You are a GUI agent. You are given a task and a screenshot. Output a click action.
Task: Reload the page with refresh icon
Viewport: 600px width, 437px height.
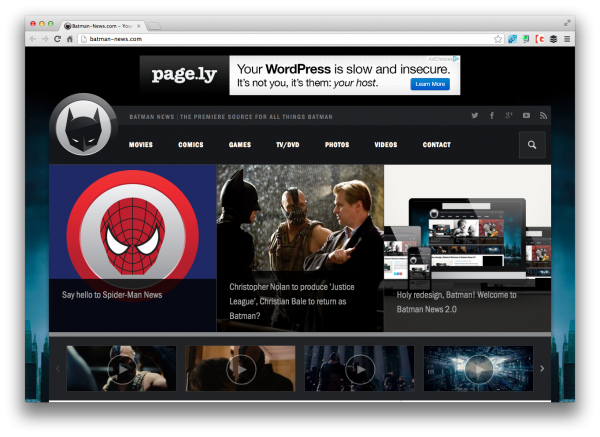tap(57, 39)
